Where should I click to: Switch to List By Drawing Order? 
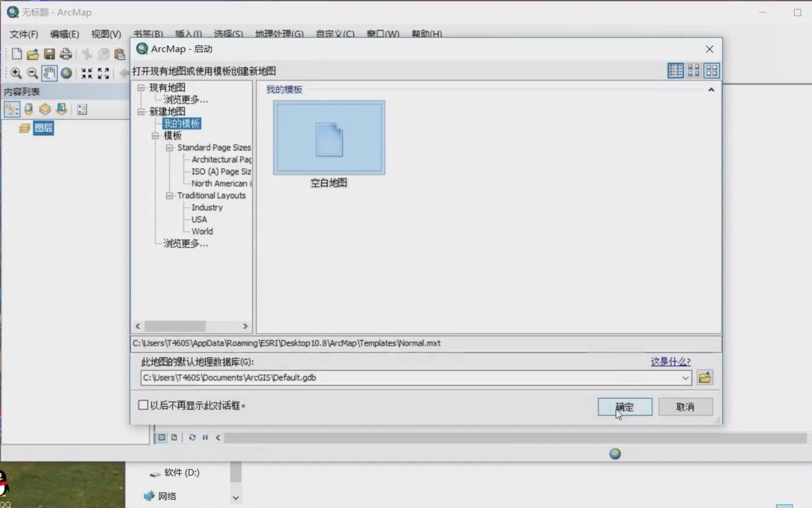coord(12,110)
